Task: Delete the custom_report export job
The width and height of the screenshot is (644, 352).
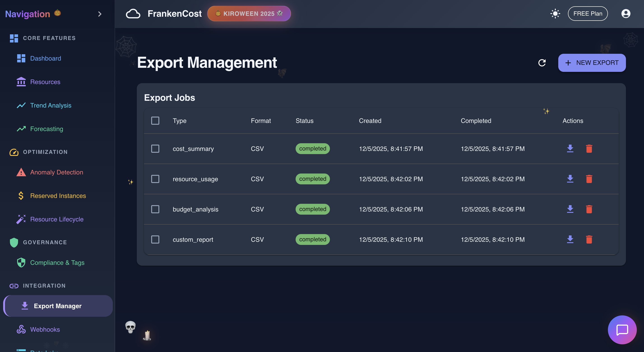Action: (x=589, y=239)
